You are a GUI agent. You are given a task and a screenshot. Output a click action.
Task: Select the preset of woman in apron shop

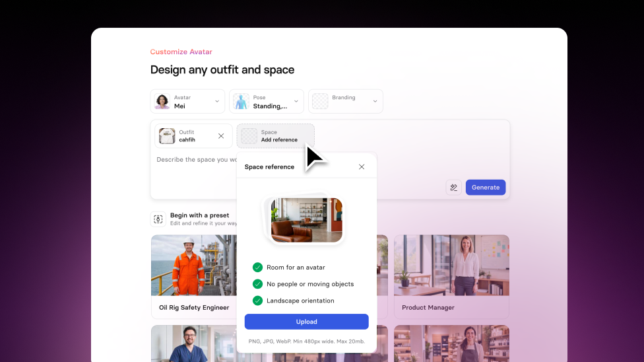(x=451, y=344)
